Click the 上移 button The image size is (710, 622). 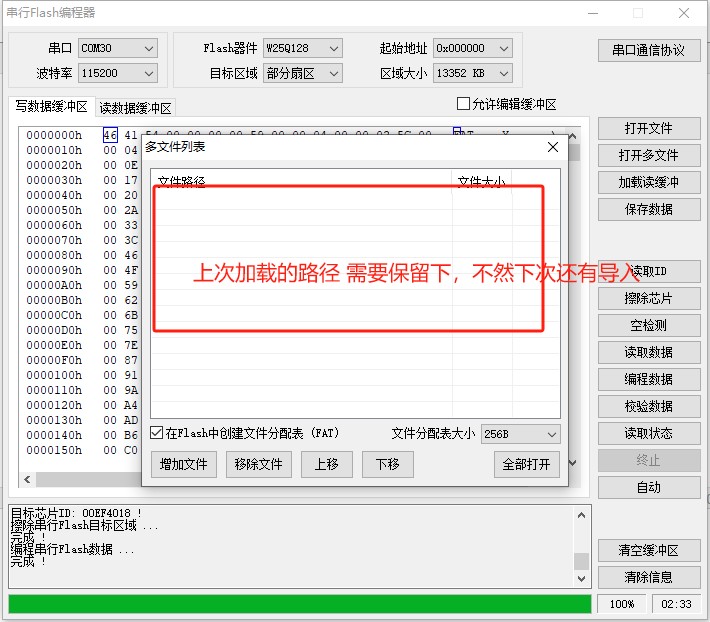coord(326,464)
